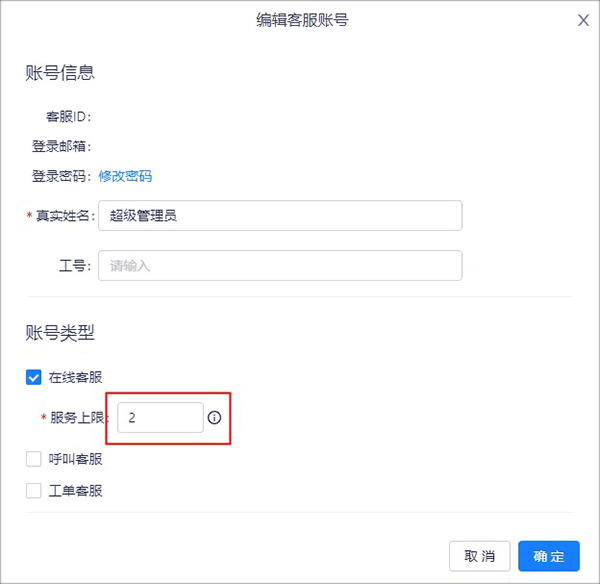This screenshot has height=584, width=600.
Task: Click the 真实姓名 field label
Action: click(x=63, y=215)
